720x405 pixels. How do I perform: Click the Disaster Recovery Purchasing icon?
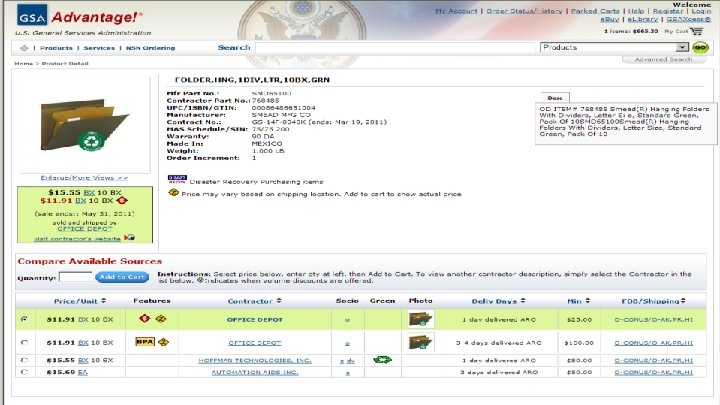[x=177, y=179]
